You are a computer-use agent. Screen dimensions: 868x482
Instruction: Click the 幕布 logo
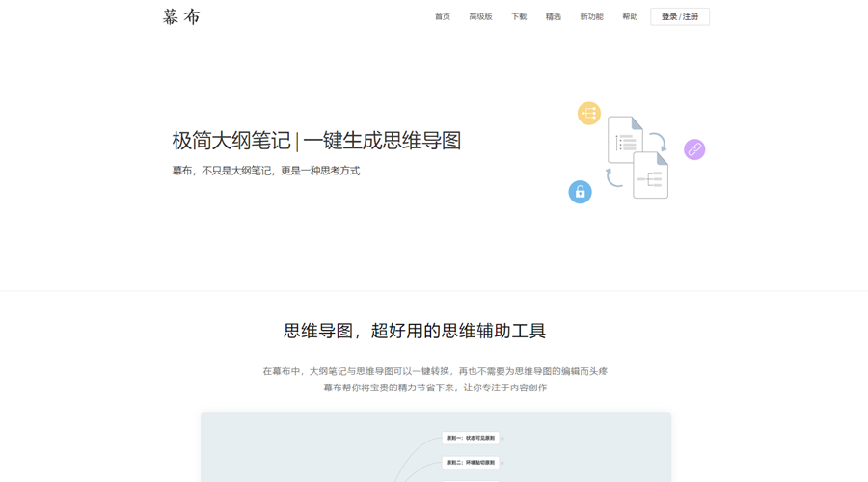181,16
